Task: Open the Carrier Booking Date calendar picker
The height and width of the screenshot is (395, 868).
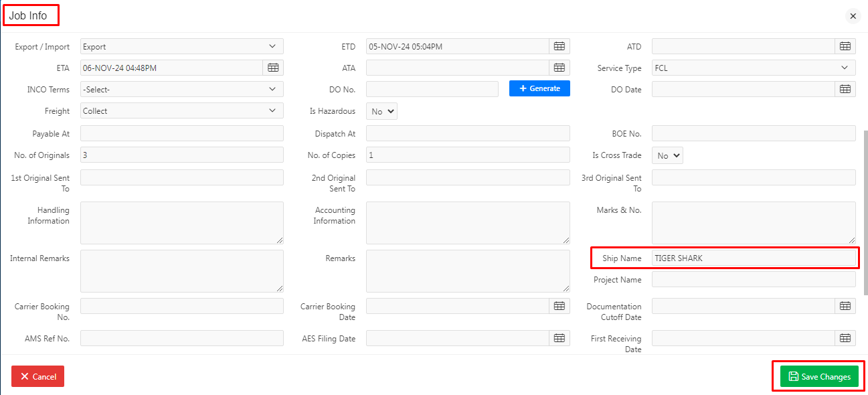Action: 559,306
